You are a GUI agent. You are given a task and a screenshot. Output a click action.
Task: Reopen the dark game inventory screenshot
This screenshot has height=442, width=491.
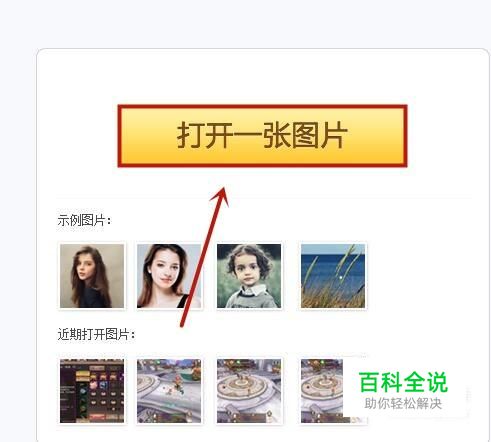point(92,391)
